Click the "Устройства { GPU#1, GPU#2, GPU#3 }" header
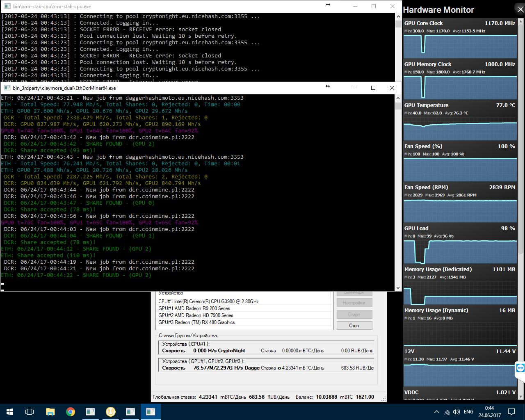 pyautogui.click(x=203, y=361)
